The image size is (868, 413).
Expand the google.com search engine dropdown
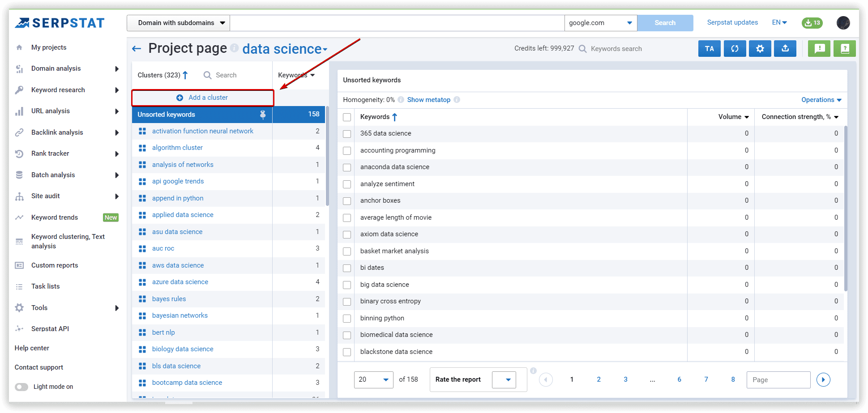[600, 23]
